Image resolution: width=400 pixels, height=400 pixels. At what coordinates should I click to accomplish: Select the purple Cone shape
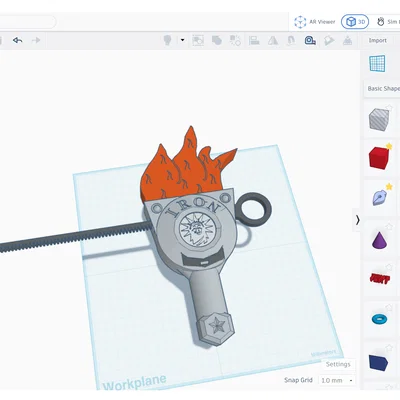(x=379, y=240)
